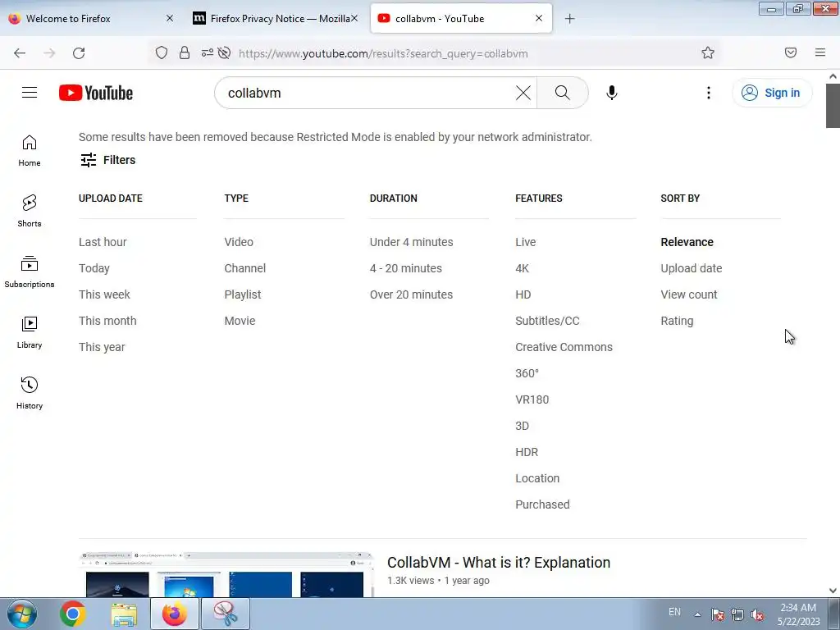Toggle the Filters panel

click(x=107, y=160)
